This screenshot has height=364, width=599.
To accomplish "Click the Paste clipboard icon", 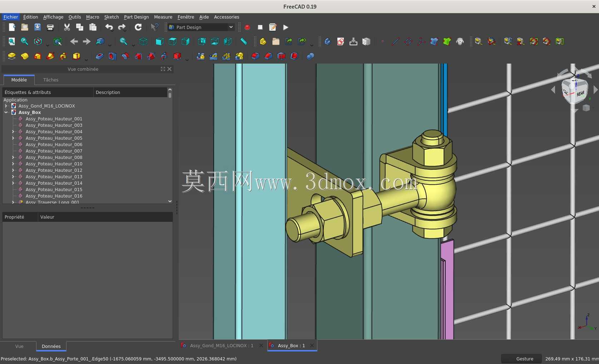I will [93, 27].
